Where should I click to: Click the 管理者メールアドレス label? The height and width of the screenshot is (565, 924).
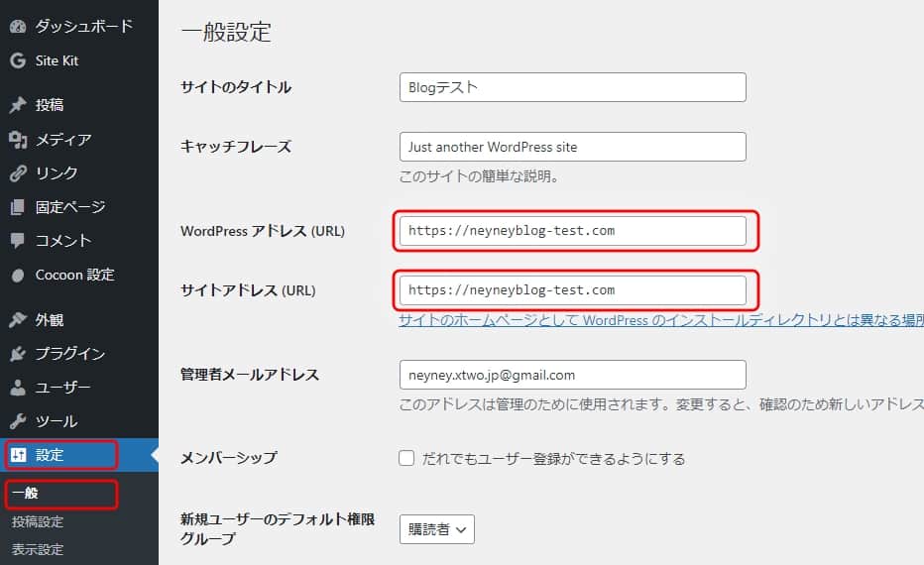tap(249, 375)
